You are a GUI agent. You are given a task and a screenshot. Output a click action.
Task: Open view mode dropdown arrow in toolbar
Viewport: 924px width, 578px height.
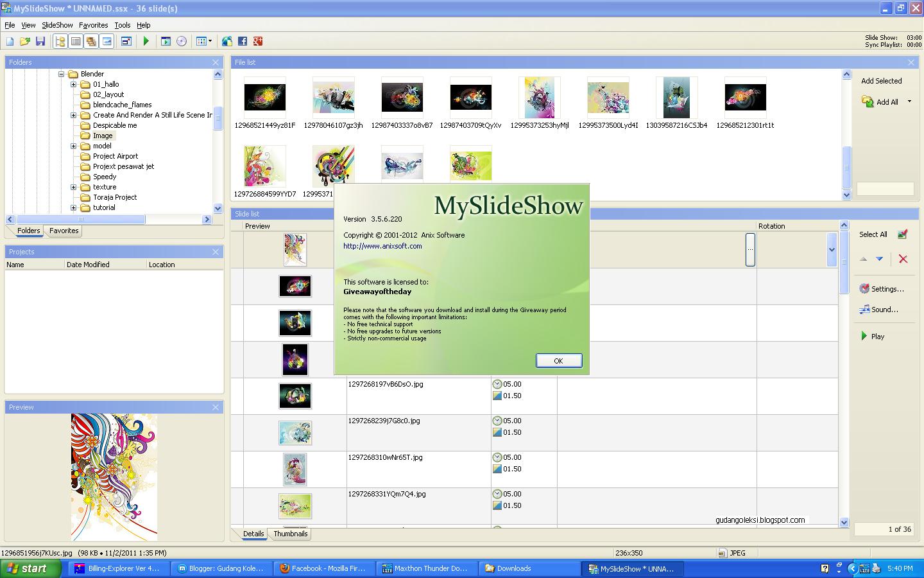point(210,41)
